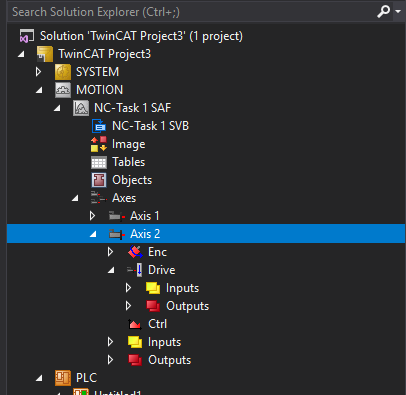
Task: Click the SYSTEM node gear icon
Action: click(63, 72)
